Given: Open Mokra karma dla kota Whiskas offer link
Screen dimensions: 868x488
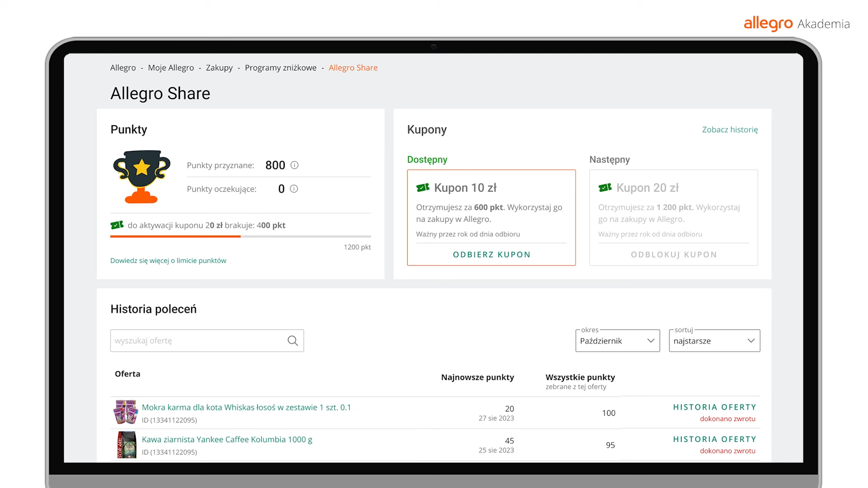Looking at the screenshot, I should click(x=246, y=408).
